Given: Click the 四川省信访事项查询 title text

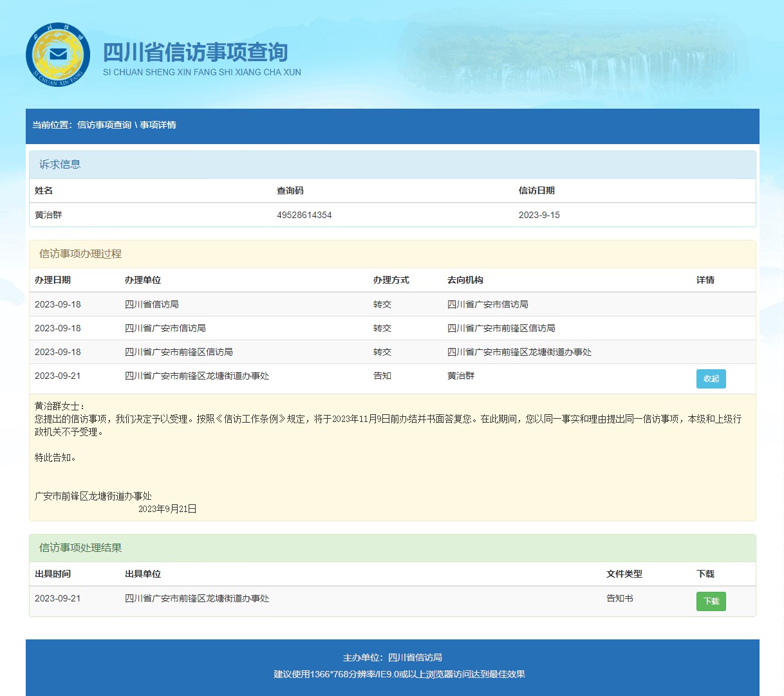Looking at the screenshot, I should tap(196, 52).
